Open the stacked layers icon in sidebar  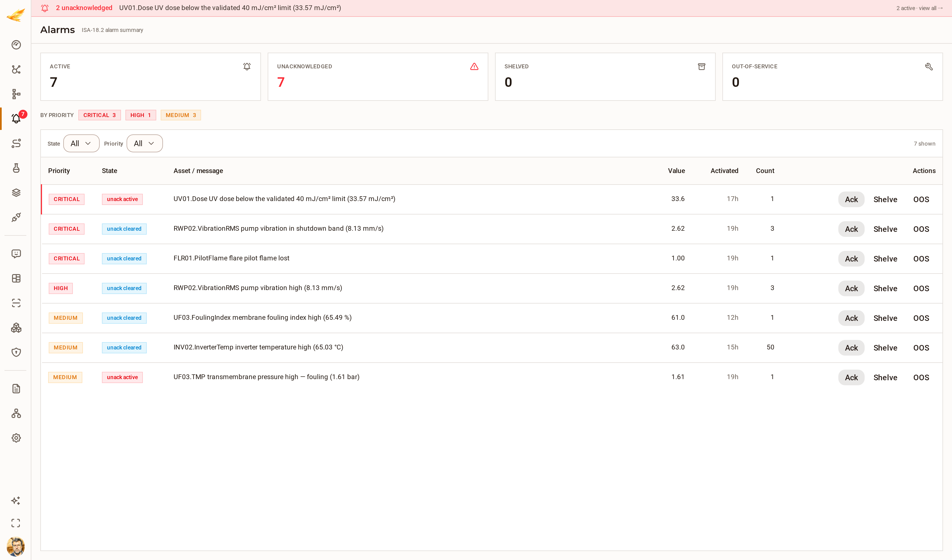tap(16, 192)
